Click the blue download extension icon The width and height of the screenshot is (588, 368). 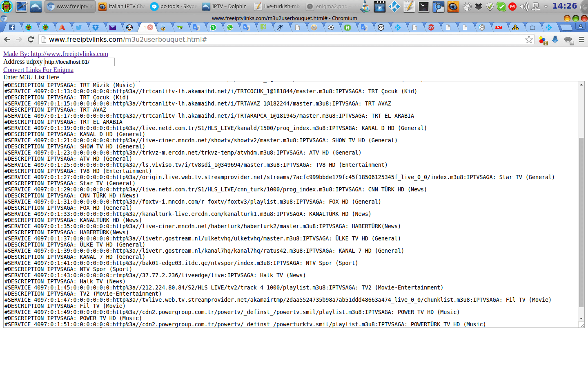coord(555,39)
